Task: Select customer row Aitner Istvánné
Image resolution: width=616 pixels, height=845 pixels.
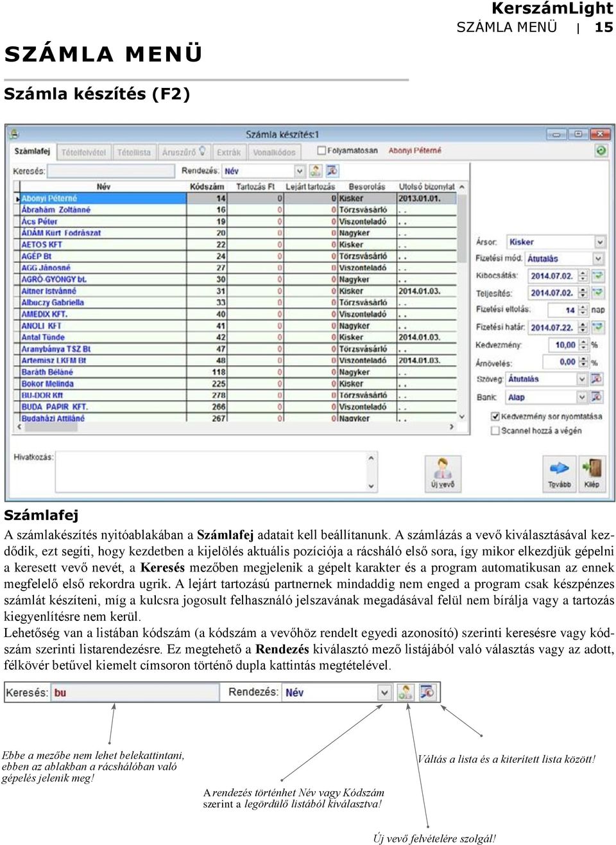Action: coord(238,291)
